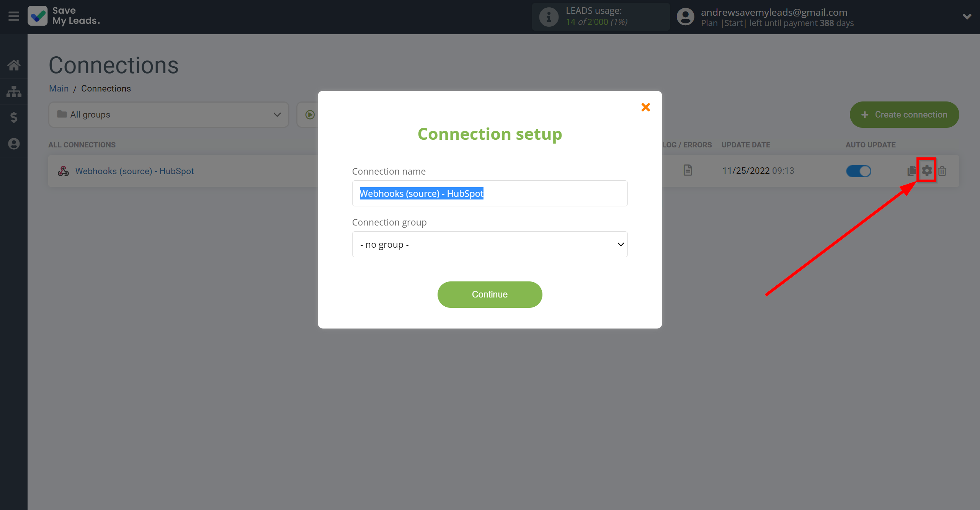Click the Webhooks (source) - HubSpot link
This screenshot has height=510, width=980.
click(x=134, y=171)
